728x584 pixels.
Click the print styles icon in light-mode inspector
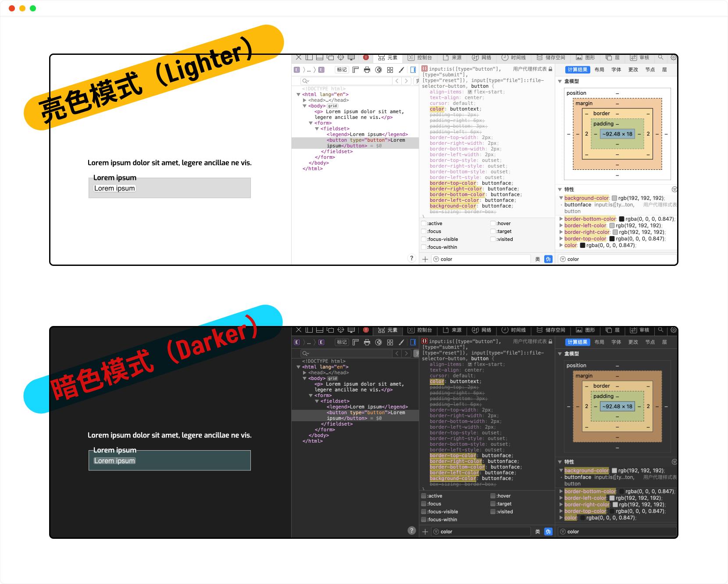pos(367,70)
